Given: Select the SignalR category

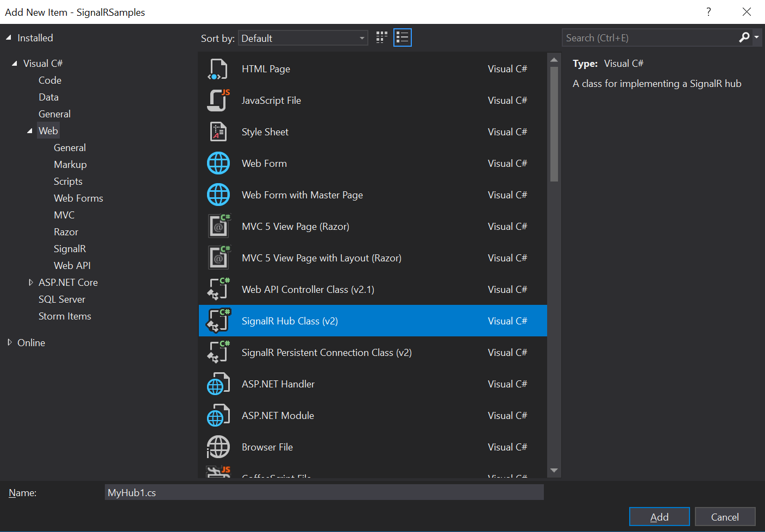Looking at the screenshot, I should (x=70, y=248).
